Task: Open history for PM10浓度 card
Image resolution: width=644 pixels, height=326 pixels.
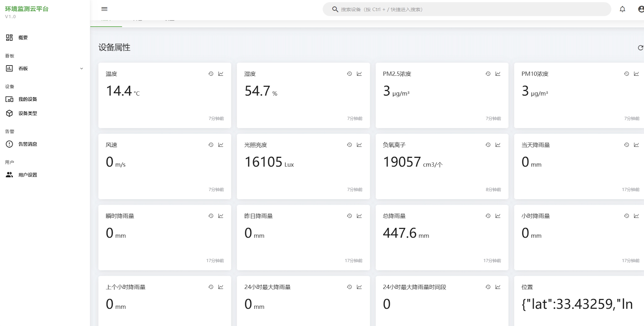Action: tap(626, 74)
